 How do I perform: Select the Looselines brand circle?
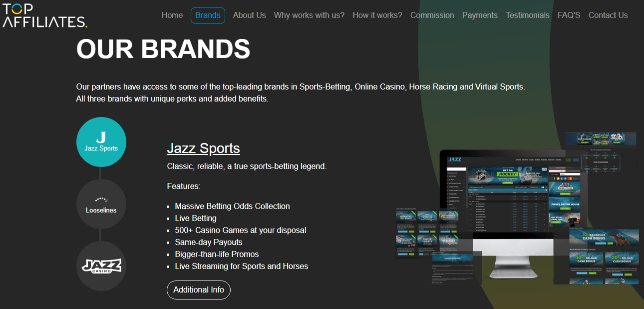click(x=101, y=204)
